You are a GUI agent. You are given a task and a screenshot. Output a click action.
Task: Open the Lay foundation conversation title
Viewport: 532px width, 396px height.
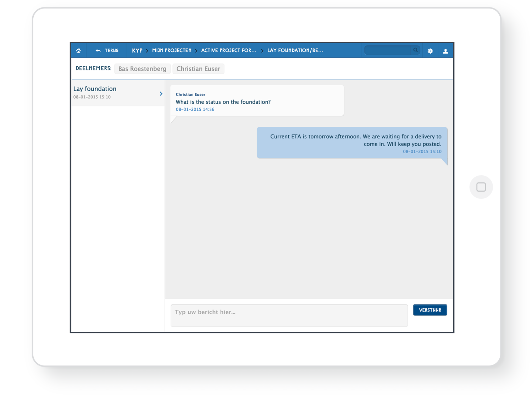click(x=95, y=89)
